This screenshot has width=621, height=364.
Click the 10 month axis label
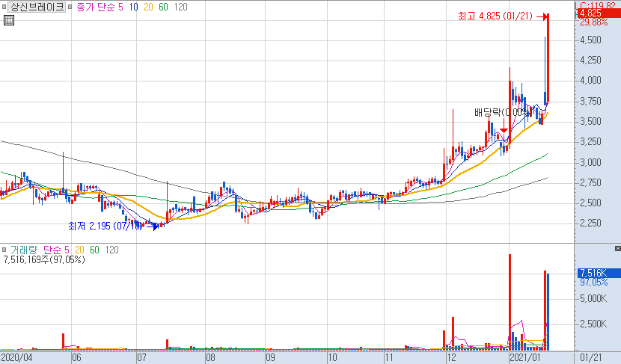click(332, 358)
